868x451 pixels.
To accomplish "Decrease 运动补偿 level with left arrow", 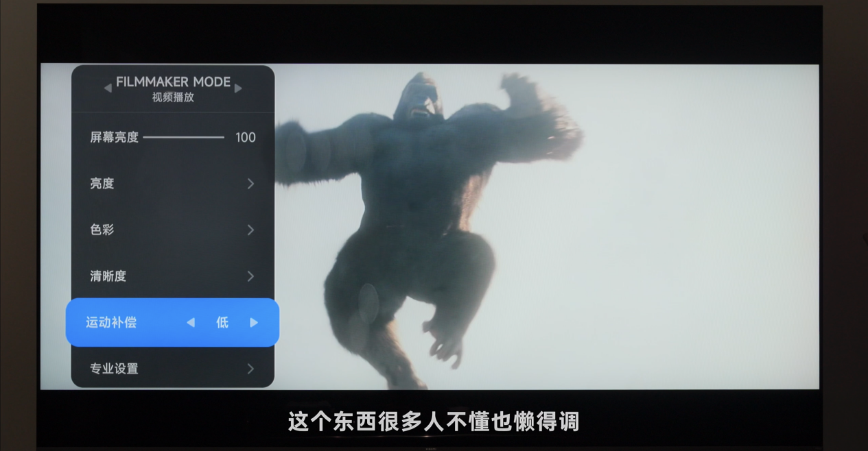I will [191, 322].
